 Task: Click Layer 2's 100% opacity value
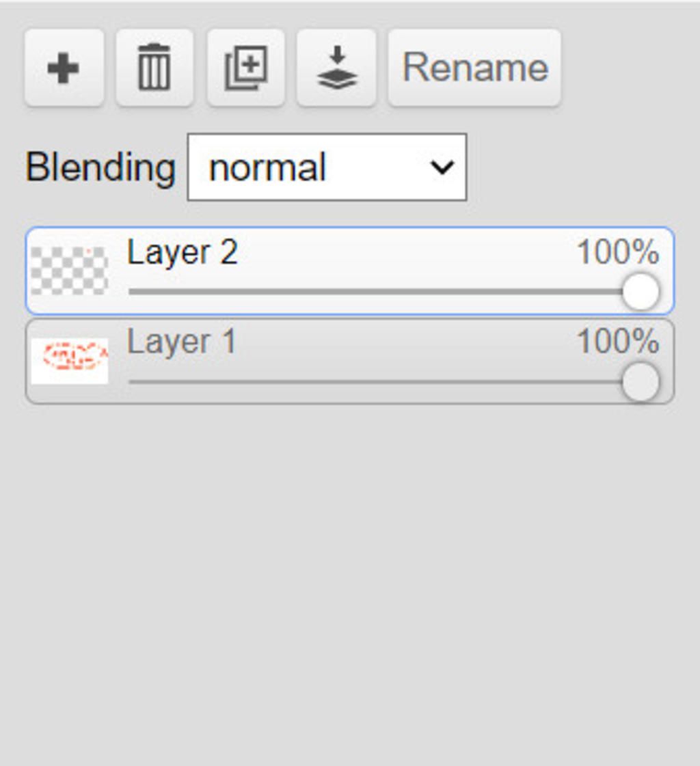pyautogui.click(x=619, y=252)
